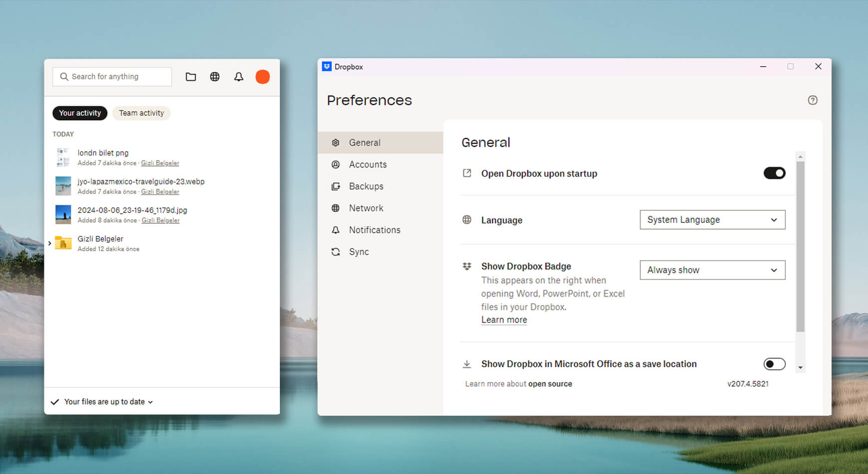The height and width of the screenshot is (474, 868).
Task: Open Gizli Belgeler link under jyo-lapazmexico file
Action: point(160,192)
